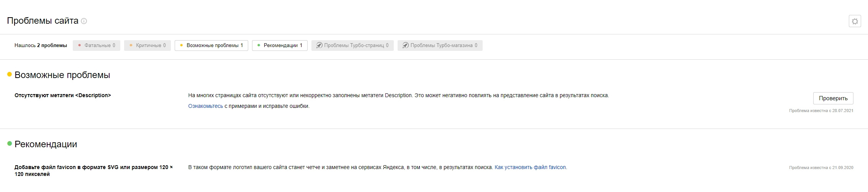This screenshot has width=868, height=192.
Task: Click the date note 28.07.2021
Action: 821,111
